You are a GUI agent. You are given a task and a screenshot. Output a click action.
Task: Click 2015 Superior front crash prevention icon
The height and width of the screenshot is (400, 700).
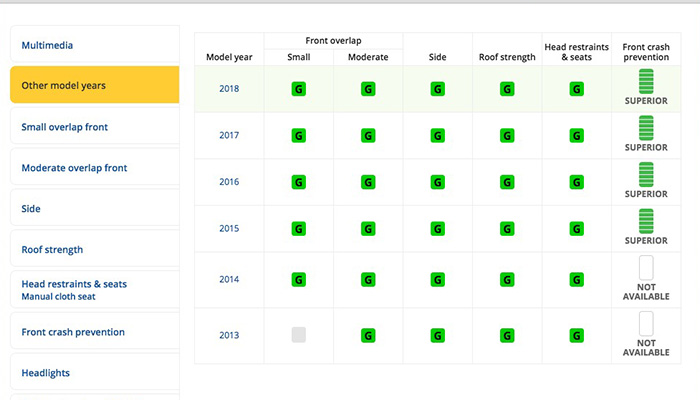click(x=646, y=221)
